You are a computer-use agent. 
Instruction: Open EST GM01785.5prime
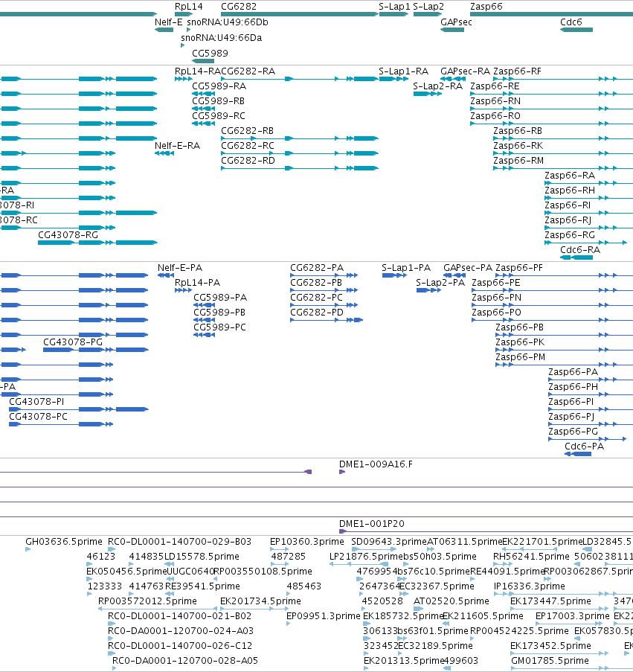coord(550,661)
